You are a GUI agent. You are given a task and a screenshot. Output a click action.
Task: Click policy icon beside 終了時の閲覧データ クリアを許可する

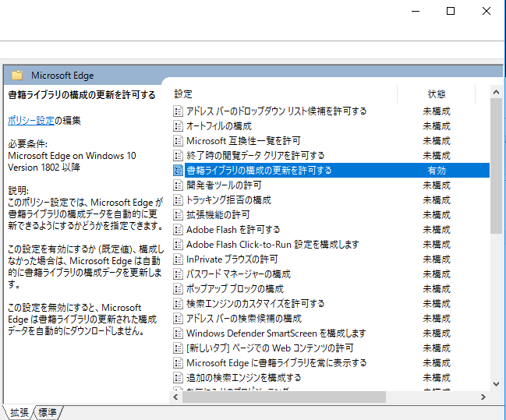(178, 156)
